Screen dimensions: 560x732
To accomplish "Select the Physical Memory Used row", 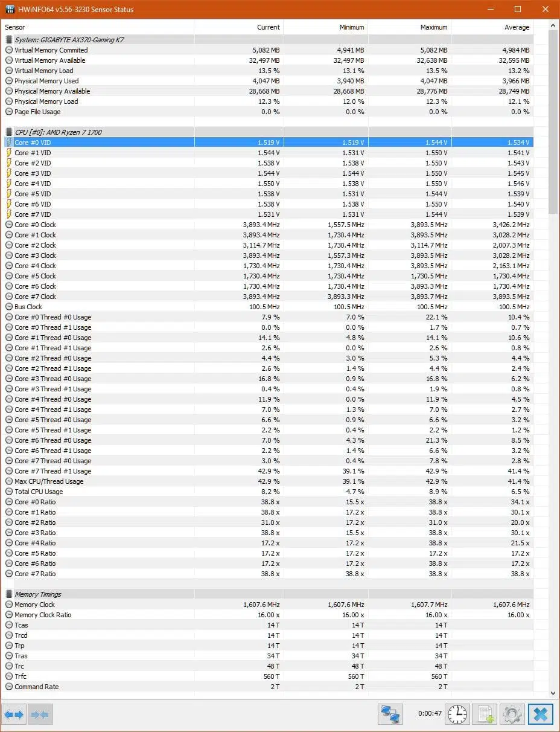I will [268, 81].
